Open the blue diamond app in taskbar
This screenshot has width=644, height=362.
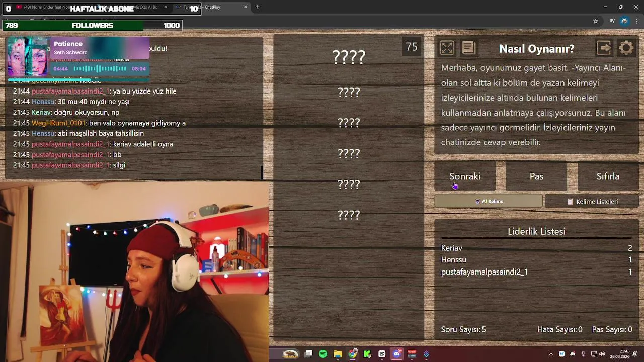(x=426, y=354)
